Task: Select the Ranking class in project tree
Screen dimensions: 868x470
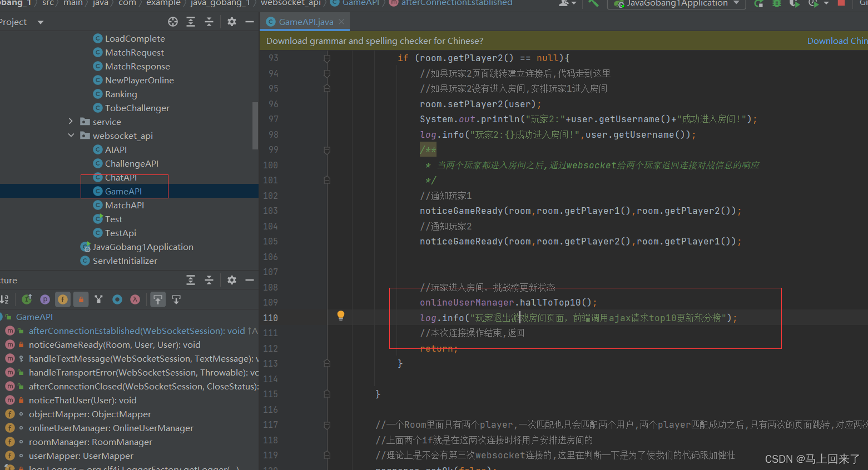Action: pyautogui.click(x=121, y=94)
